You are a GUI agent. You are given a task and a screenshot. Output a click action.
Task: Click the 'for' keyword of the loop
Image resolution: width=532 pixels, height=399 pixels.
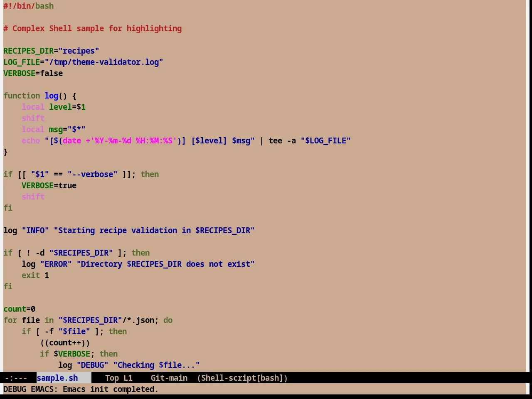click(10, 320)
